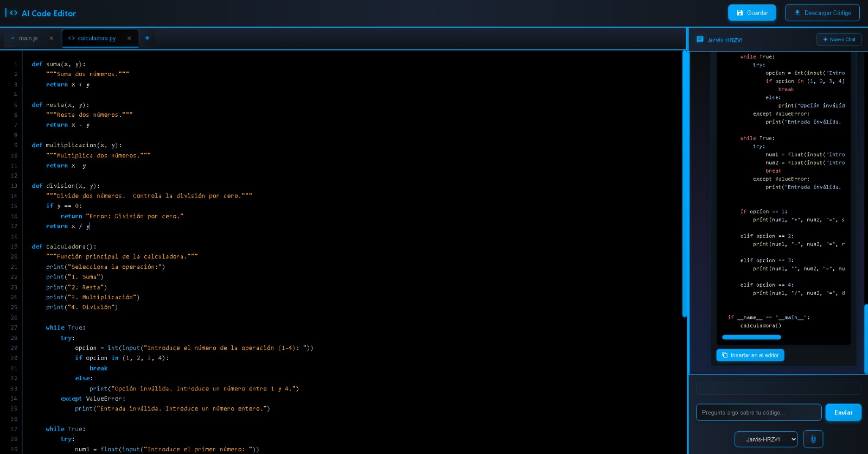868x454 pixels.
Task: Click the paperclip attach file icon
Action: [x=813, y=439]
